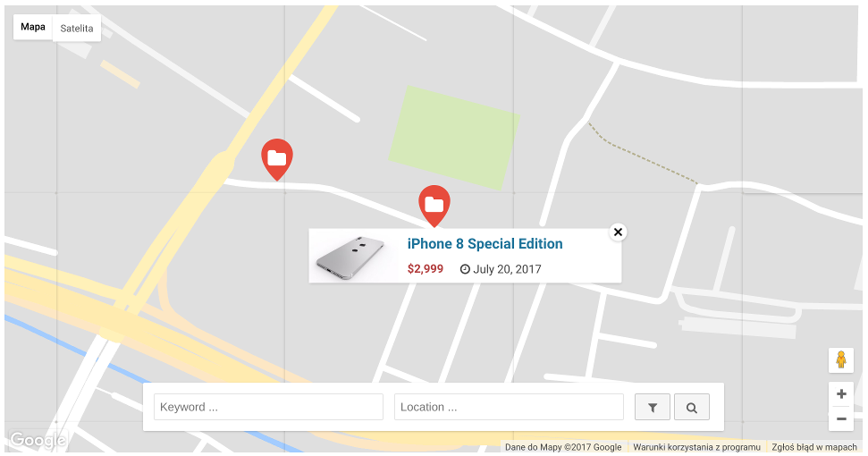
Task: Open the filter options funnel button
Action: tap(652, 408)
